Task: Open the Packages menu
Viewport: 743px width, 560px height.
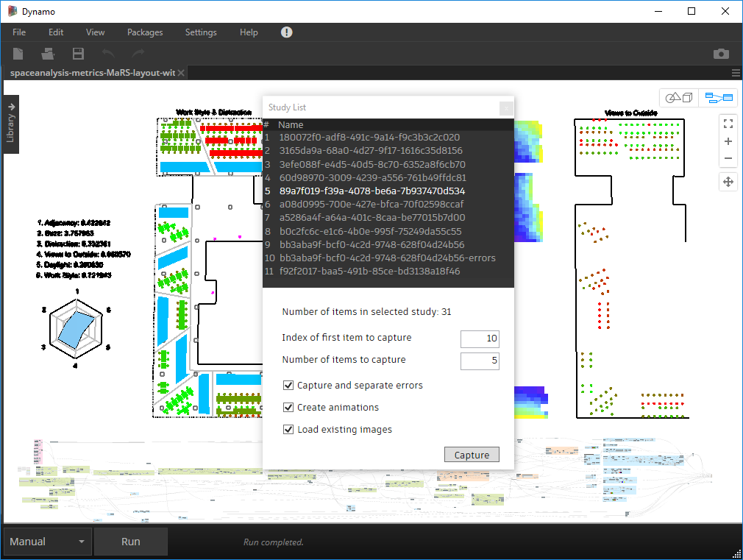Action: click(x=145, y=32)
